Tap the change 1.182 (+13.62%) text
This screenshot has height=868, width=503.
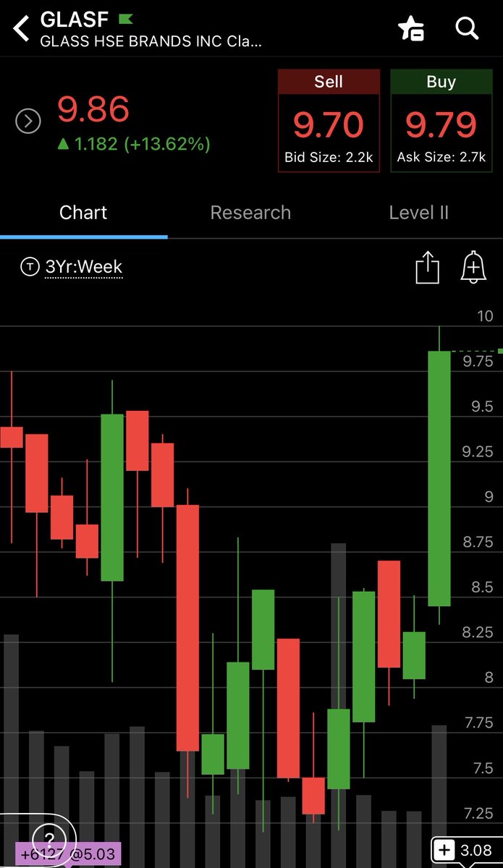pos(133,144)
